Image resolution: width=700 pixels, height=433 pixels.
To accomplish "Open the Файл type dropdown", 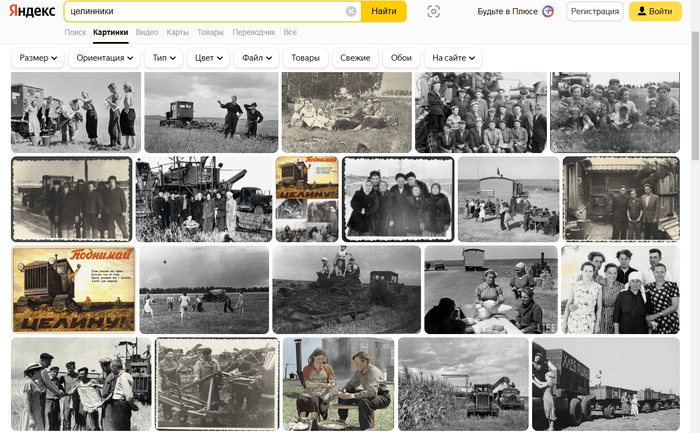I will click(256, 58).
